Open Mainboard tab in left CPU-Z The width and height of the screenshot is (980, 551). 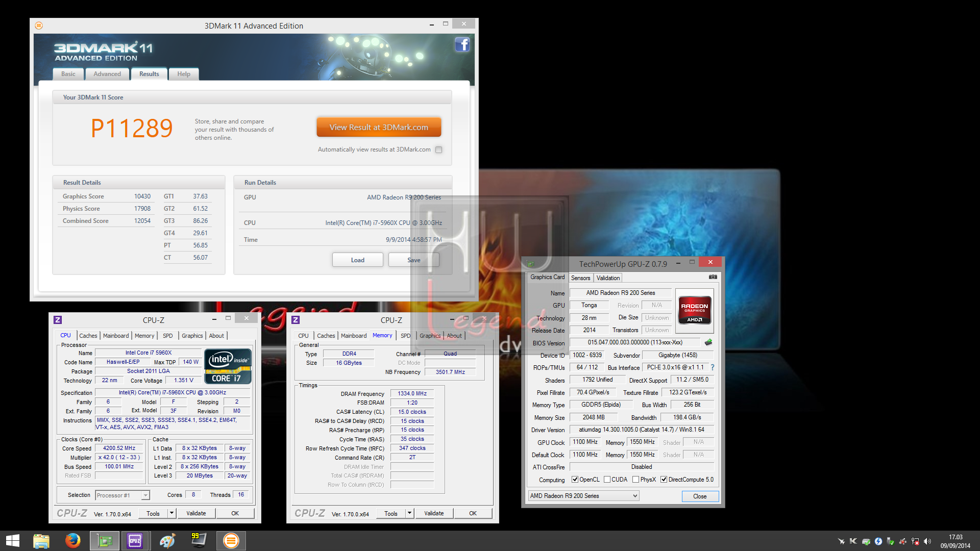point(116,336)
